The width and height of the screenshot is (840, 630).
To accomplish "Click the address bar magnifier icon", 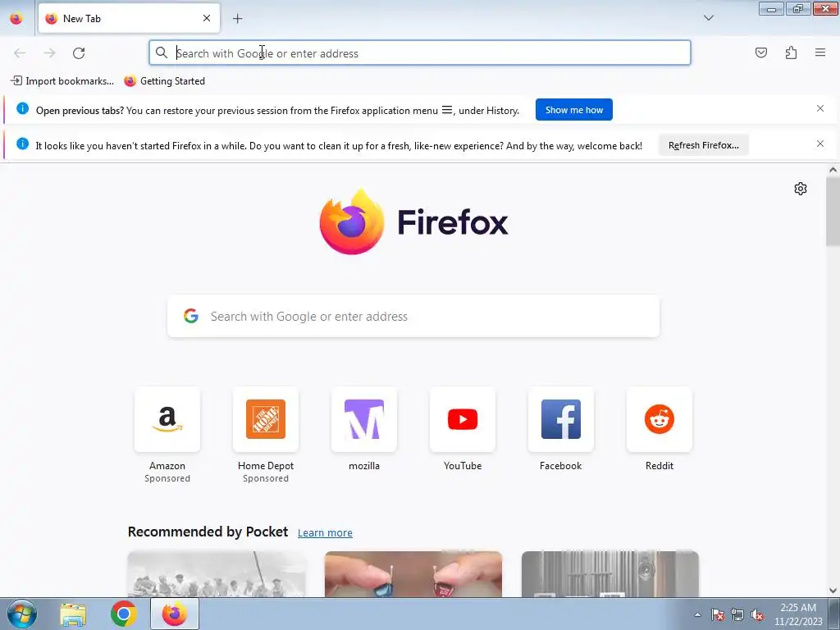I will pyautogui.click(x=162, y=52).
